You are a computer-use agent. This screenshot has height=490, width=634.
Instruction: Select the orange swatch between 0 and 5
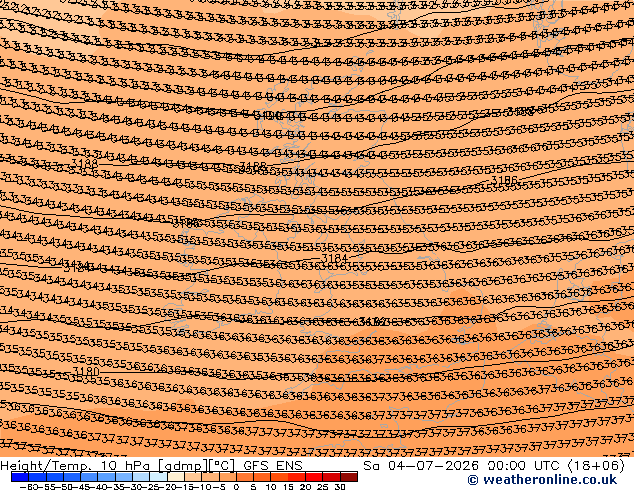click(245, 477)
